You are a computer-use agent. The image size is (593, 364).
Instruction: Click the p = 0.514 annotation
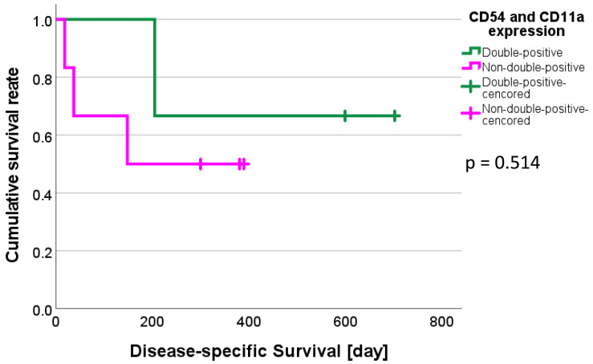[502, 163]
